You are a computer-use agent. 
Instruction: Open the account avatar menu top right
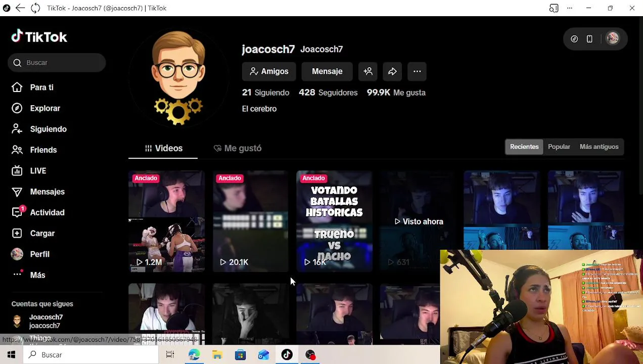click(x=613, y=38)
